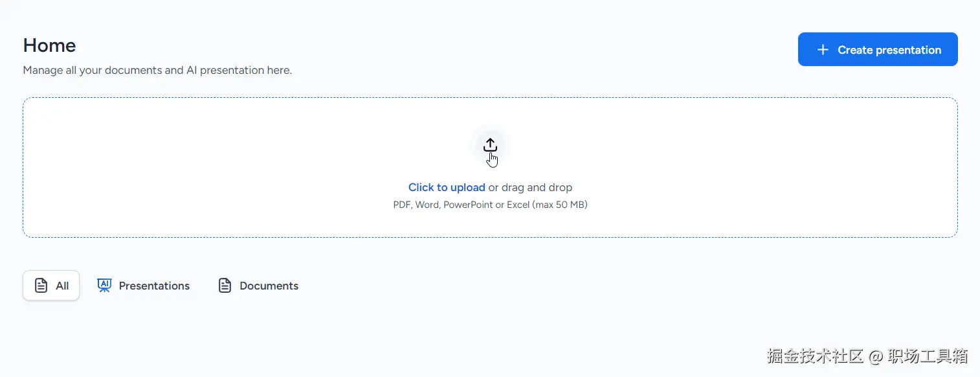Select the All filter tab
Screen dimensions: 980x377
click(x=51, y=286)
